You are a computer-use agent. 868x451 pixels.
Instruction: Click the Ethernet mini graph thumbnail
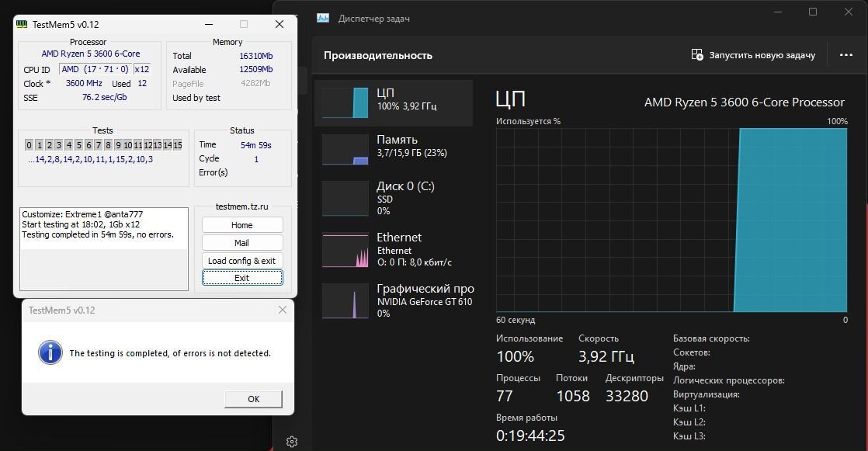click(345, 250)
